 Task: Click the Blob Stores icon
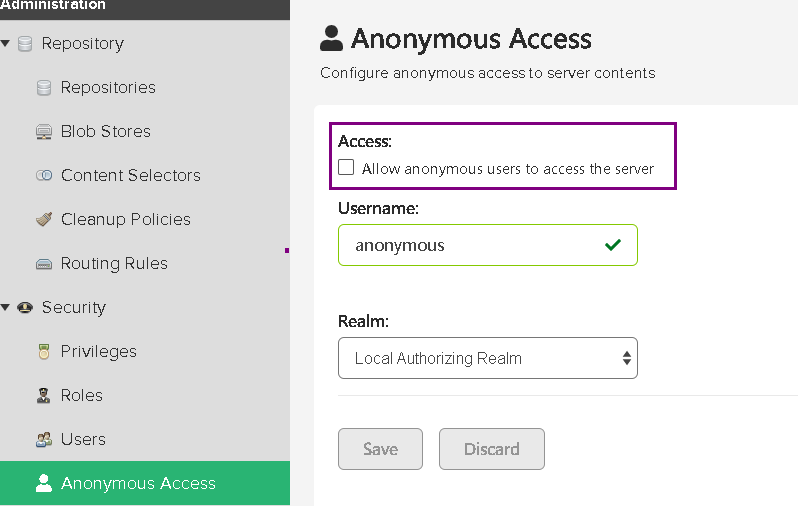[43, 132]
